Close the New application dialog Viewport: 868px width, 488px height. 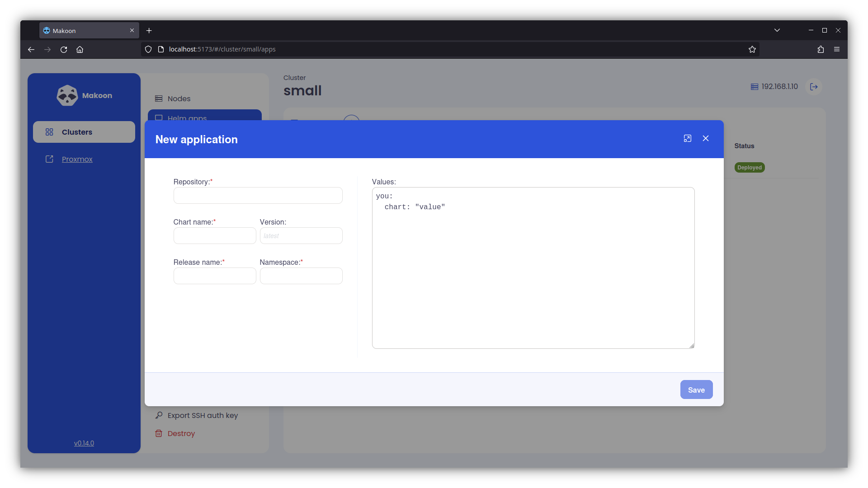tap(706, 139)
